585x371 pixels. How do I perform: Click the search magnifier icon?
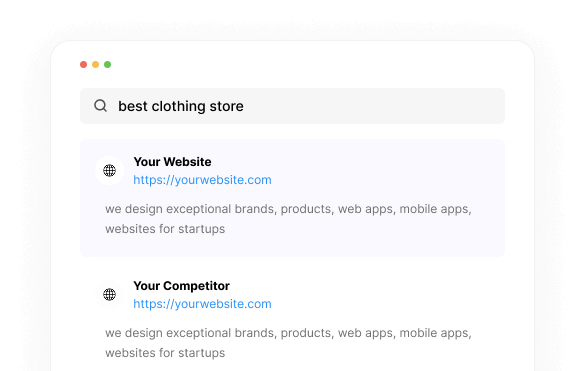(x=100, y=106)
